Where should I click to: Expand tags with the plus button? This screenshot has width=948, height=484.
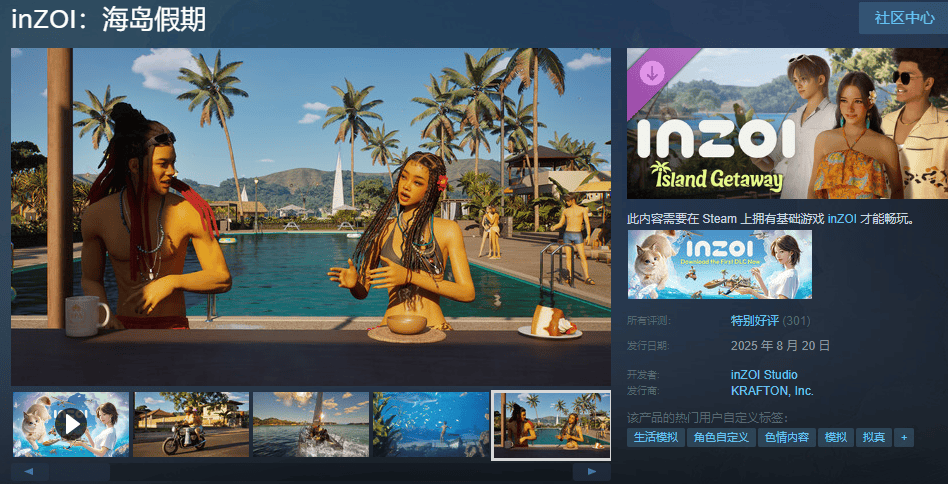click(x=904, y=437)
